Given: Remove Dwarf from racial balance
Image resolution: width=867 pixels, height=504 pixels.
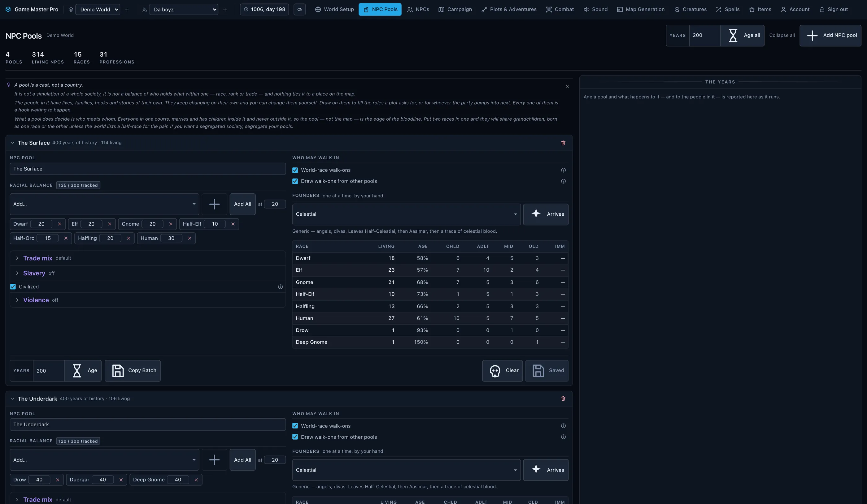Looking at the screenshot, I should pyautogui.click(x=59, y=224).
